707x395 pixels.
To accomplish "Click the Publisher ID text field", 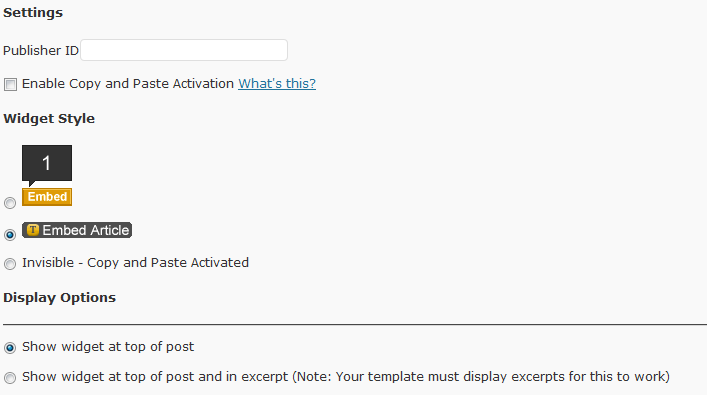I will [x=184, y=50].
